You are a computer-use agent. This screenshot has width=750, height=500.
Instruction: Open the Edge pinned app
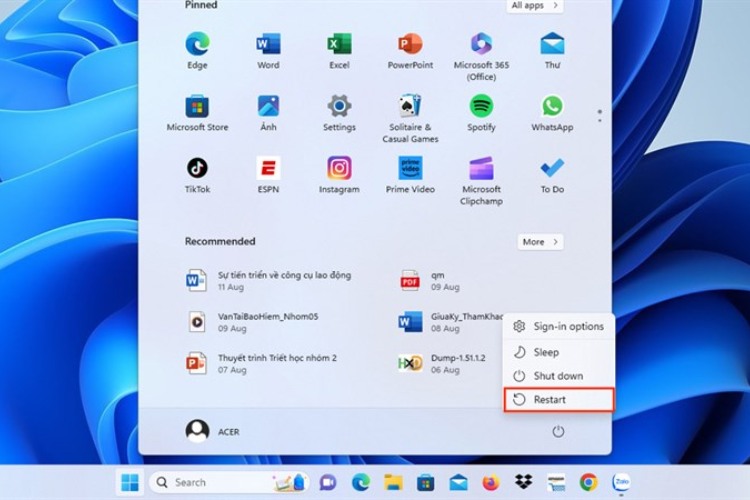(x=197, y=45)
